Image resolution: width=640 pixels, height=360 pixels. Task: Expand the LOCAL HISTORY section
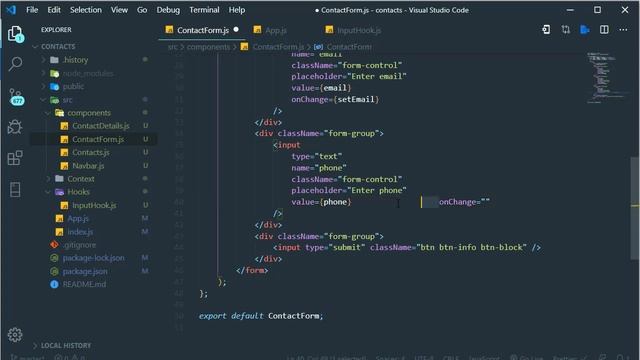pyautogui.click(x=35, y=346)
